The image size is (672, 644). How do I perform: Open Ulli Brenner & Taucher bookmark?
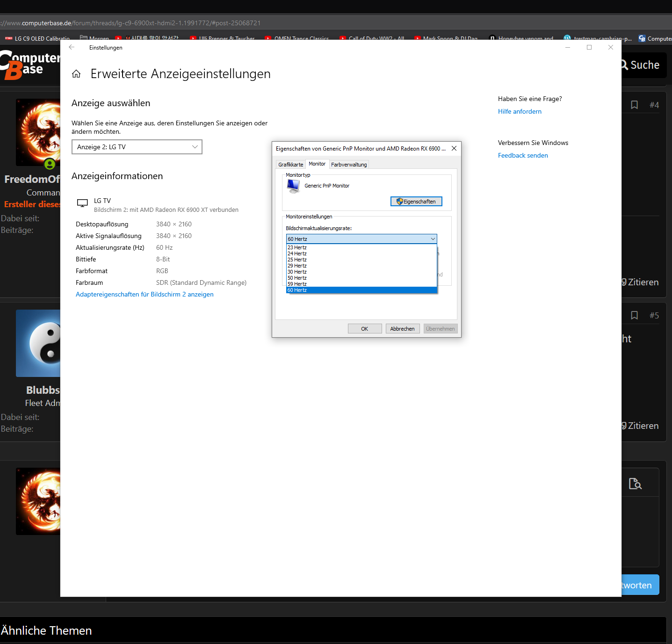(x=222, y=38)
